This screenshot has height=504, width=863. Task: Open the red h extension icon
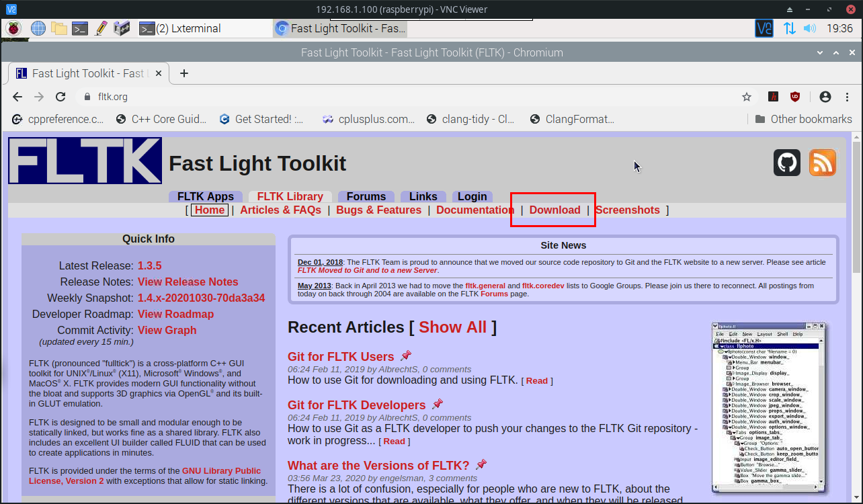(774, 97)
